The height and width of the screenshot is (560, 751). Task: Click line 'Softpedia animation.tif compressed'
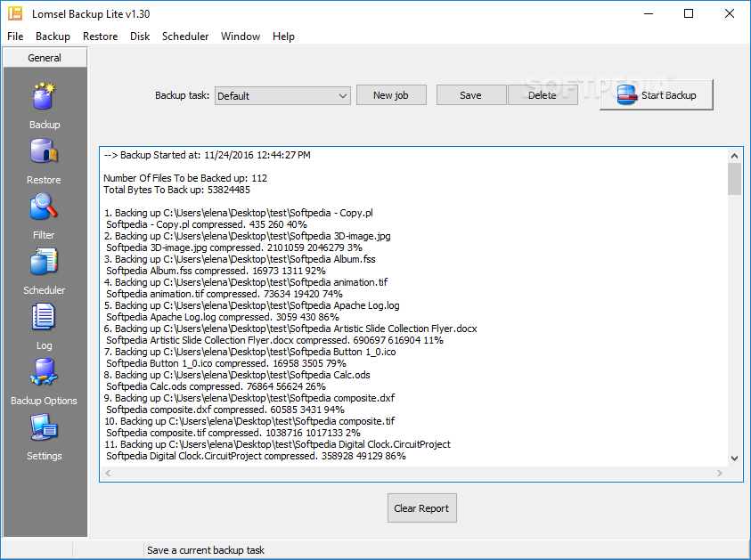[224, 294]
